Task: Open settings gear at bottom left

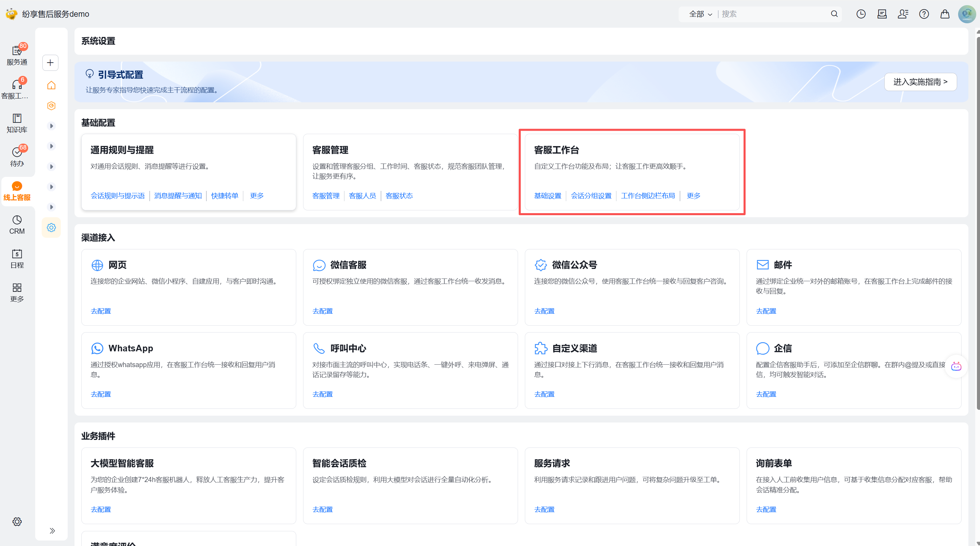Action: click(17, 521)
